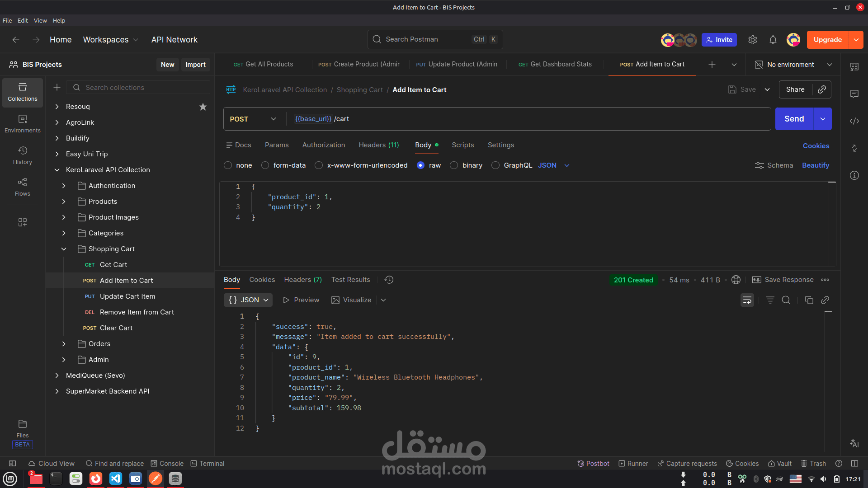Click the Send button
The height and width of the screenshot is (488, 868).
[x=794, y=119]
